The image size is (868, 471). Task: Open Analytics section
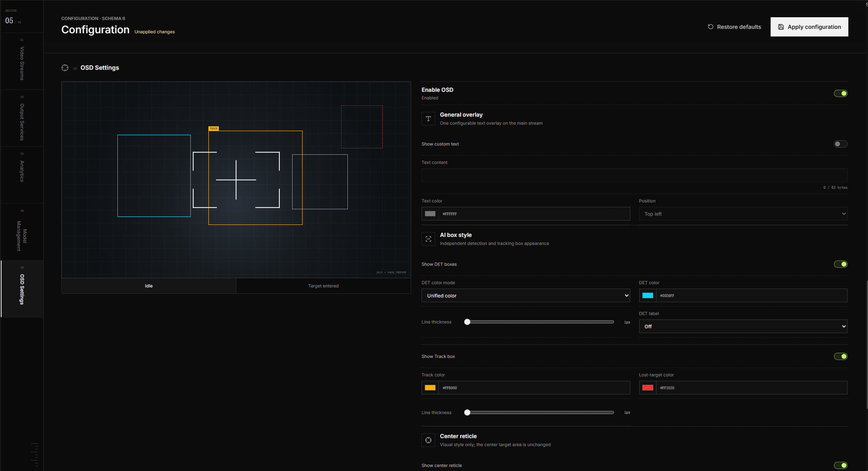pyautogui.click(x=22, y=175)
